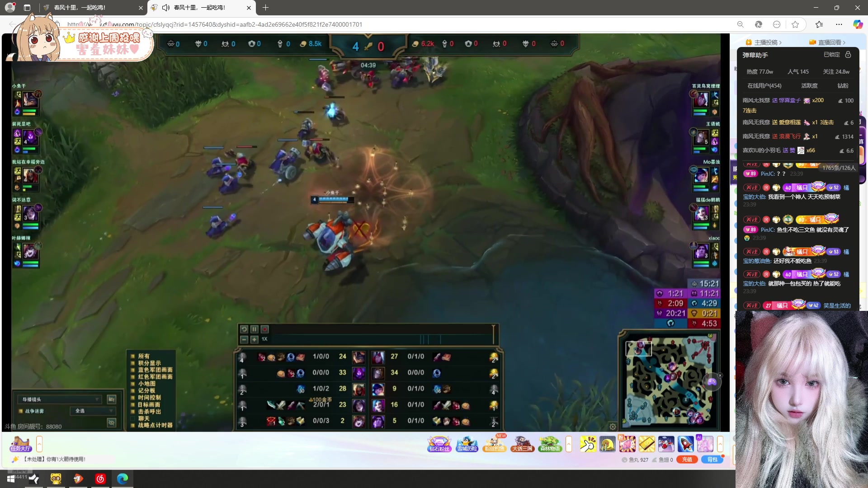Click the 充值 recharge button
The width and height of the screenshot is (868, 488).
click(687, 460)
